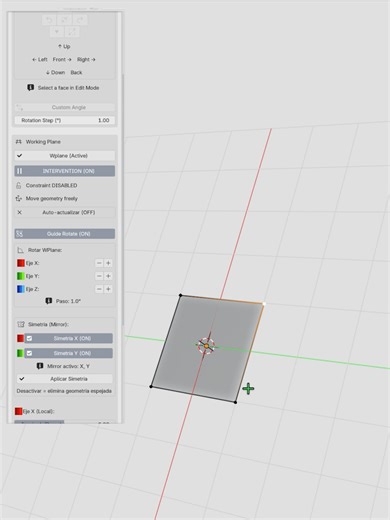Toggle the Wplane (Active) button
The height and width of the screenshot is (520, 390).
tap(65, 156)
